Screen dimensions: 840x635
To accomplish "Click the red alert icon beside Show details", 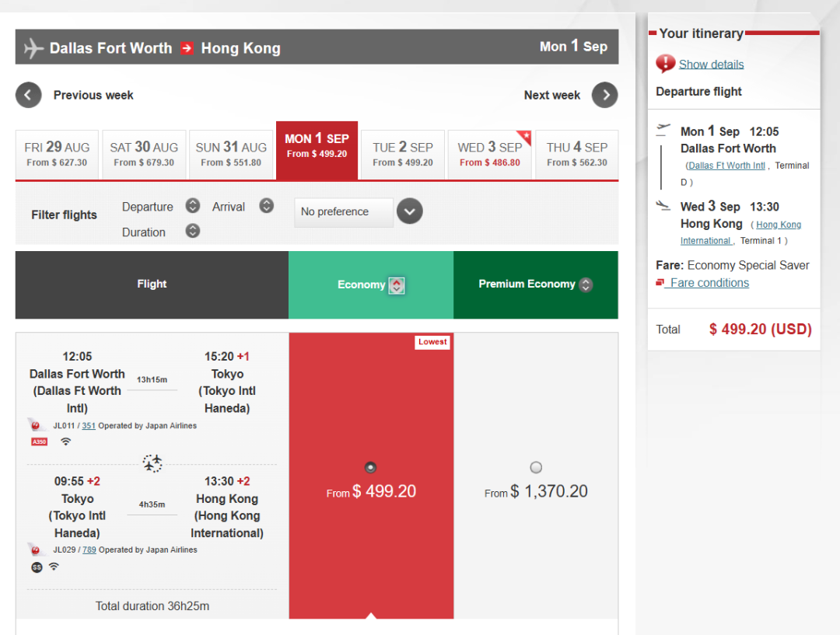I will point(665,64).
